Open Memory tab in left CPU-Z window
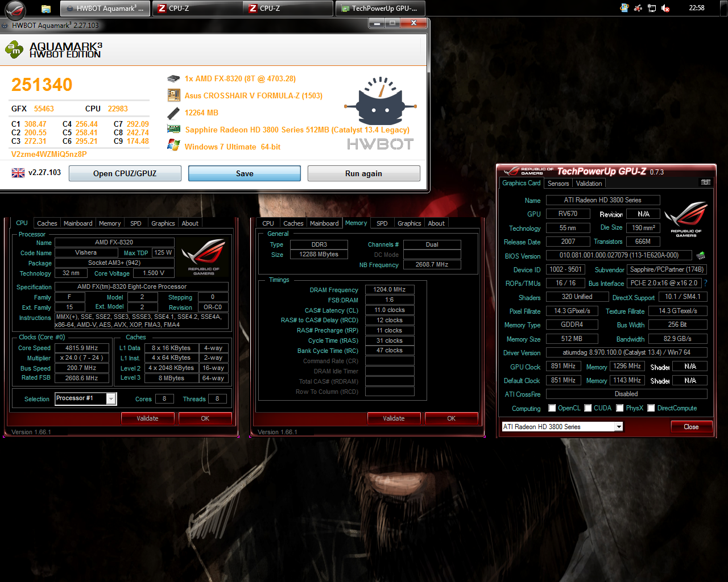Screen dimensions: 728x582 click(110, 223)
